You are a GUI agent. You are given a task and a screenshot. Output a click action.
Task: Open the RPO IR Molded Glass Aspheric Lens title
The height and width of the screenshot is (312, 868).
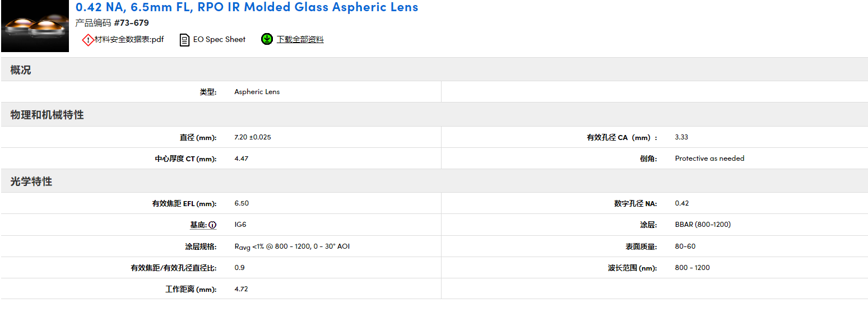pos(247,7)
